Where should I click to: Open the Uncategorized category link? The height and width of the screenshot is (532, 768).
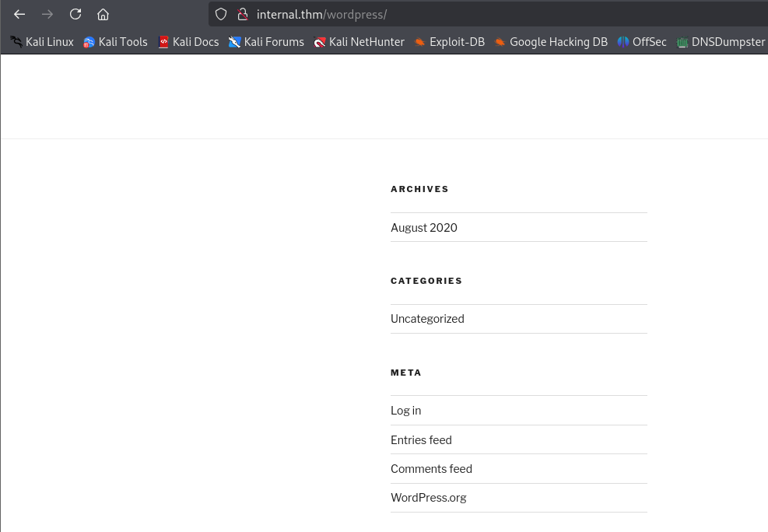(x=427, y=319)
